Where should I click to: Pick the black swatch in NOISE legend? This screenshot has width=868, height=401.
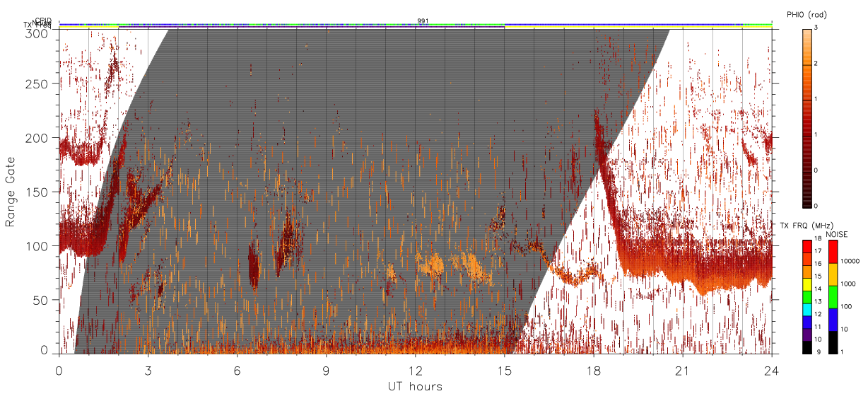pyautogui.click(x=833, y=342)
